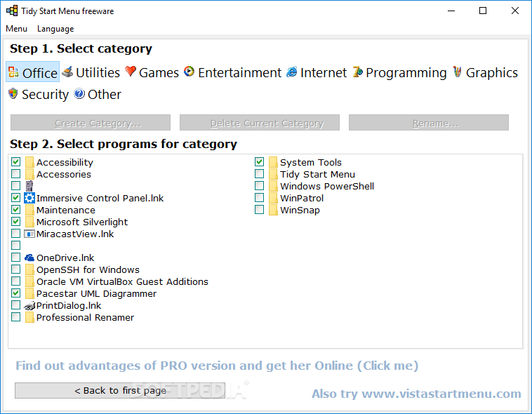Viewport: 532px width, 414px height.
Task: Click the Maintenance folder icon
Action: [29, 210]
